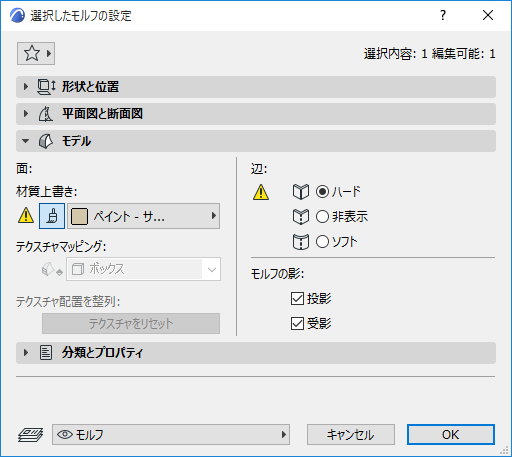Open the Favorites arrow flyout
Screen dimensions: 512x457
point(49,53)
